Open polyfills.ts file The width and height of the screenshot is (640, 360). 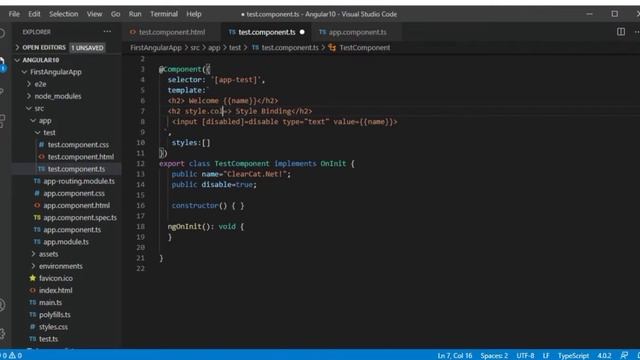click(x=55, y=315)
